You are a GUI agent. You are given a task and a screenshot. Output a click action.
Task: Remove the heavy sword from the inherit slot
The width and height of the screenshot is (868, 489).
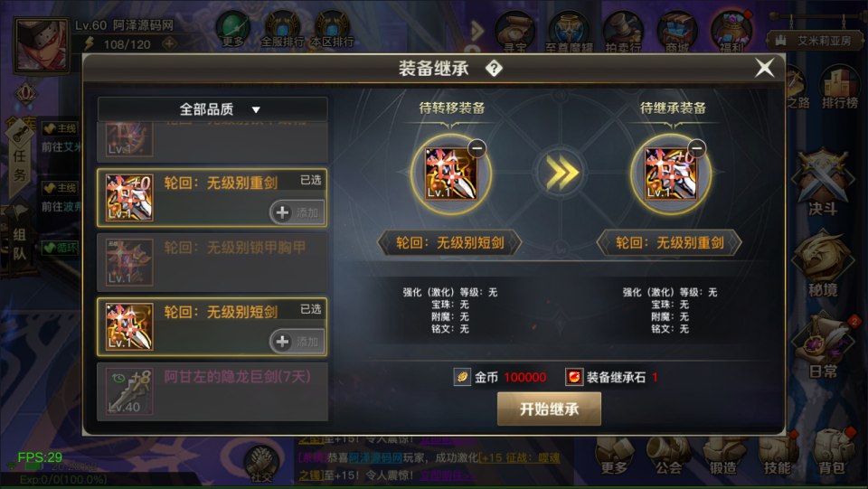[x=696, y=148]
